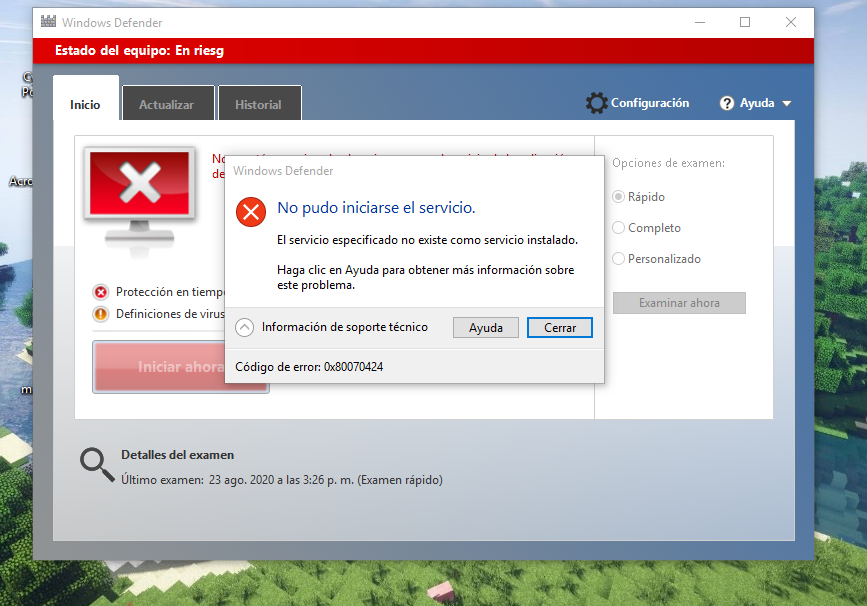
Task: Switch to the Actualizar tab
Action: pos(166,105)
